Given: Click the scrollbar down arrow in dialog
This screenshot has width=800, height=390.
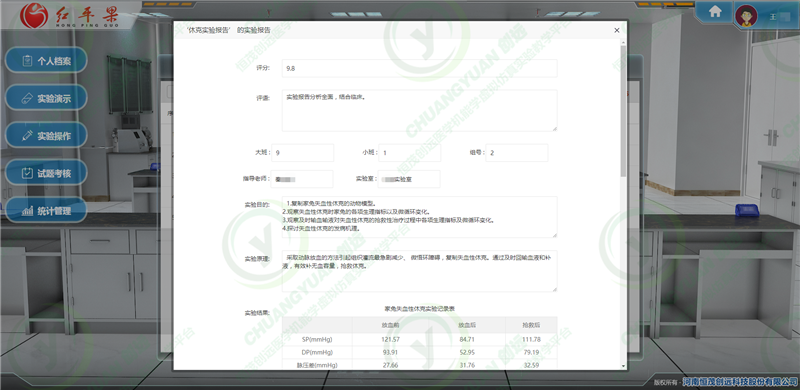Looking at the screenshot, I should point(623,367).
